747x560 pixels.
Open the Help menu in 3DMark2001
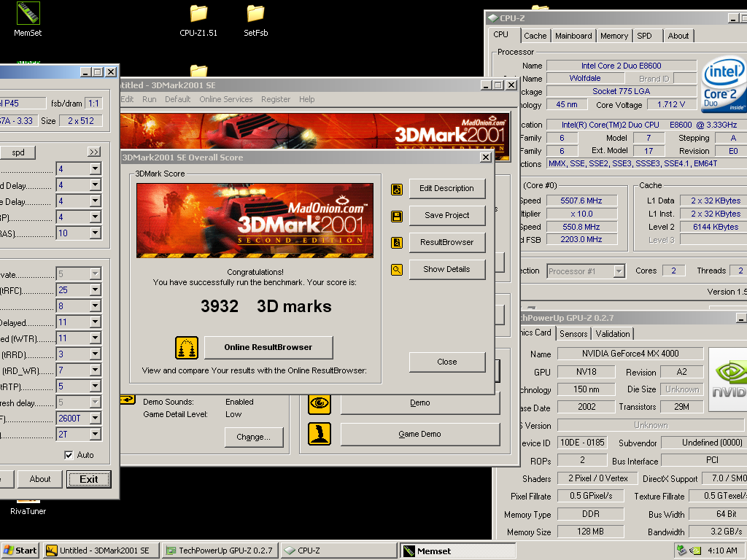pos(307,99)
